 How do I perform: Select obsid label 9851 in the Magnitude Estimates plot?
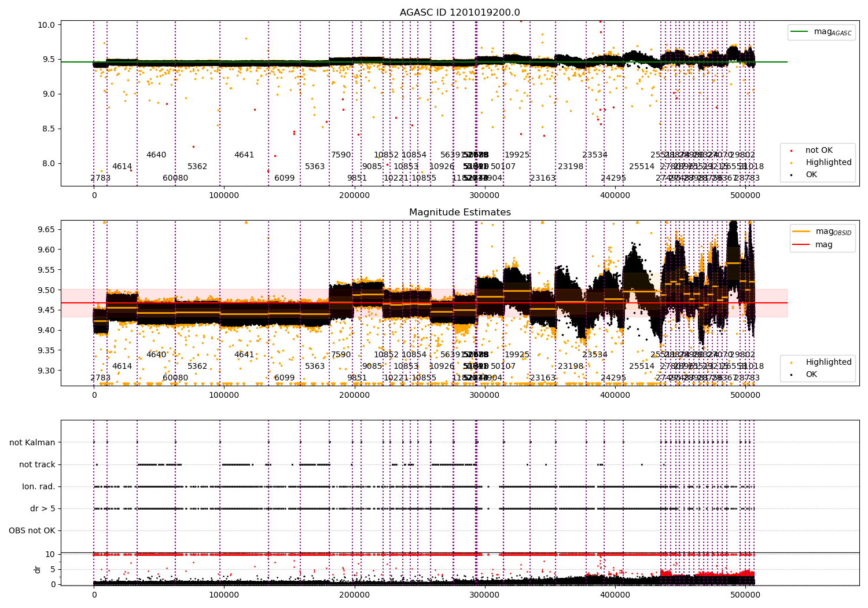tap(357, 378)
